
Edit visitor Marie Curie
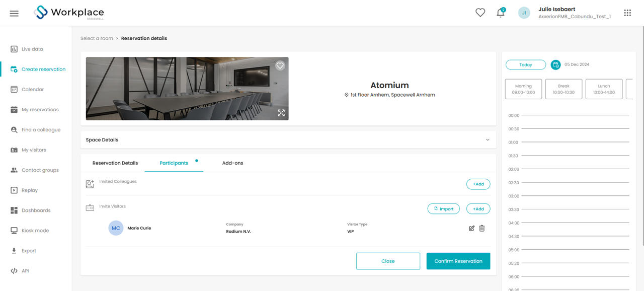point(471,228)
